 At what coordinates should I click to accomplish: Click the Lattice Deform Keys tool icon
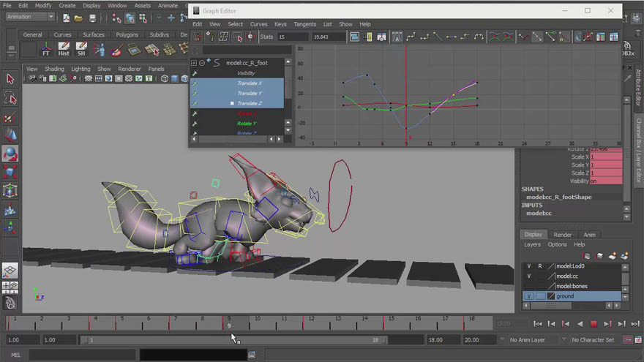(x=223, y=37)
